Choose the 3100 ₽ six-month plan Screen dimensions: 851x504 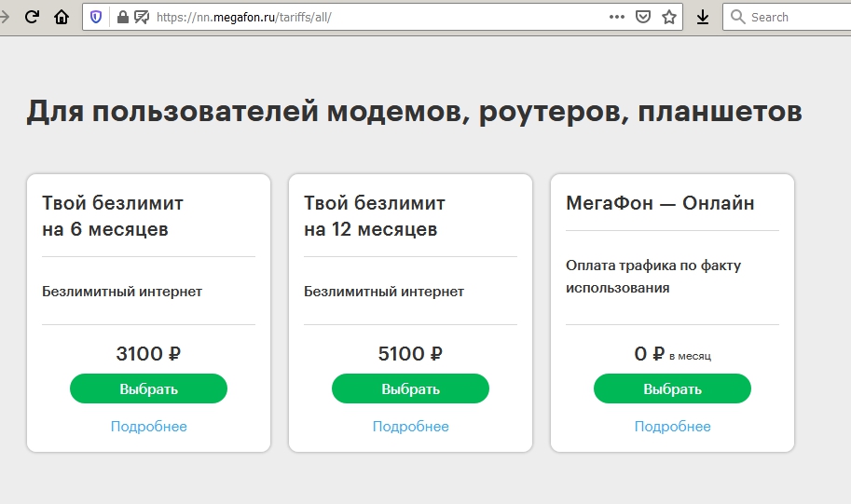point(148,388)
